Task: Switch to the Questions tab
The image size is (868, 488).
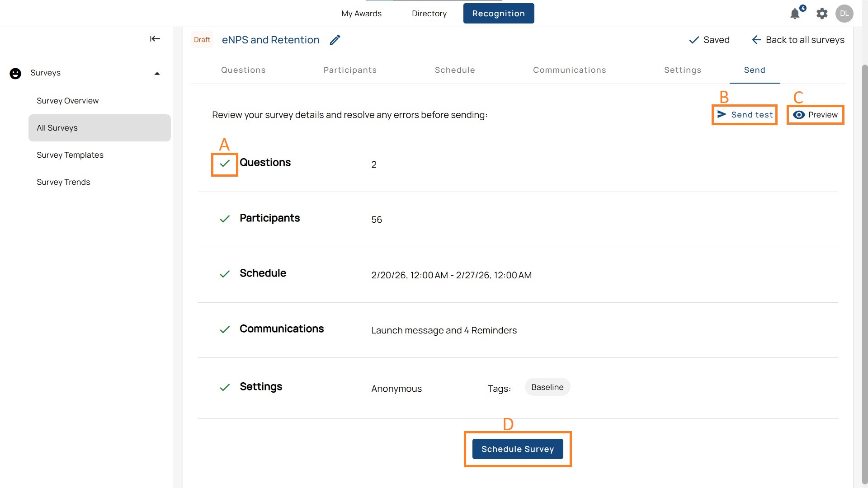Action: coord(243,70)
